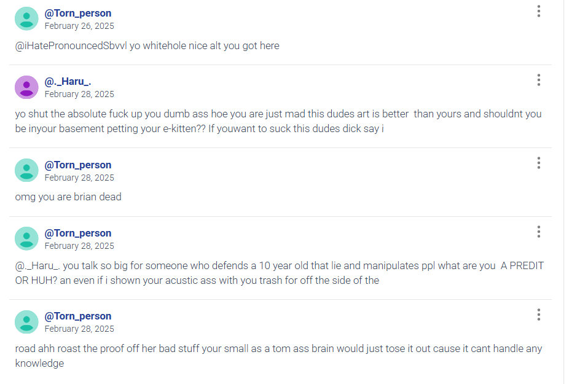Click the 'omg you are brian dead' comment text
Image resolution: width=588 pixels, height=384 pixels.
point(68,197)
